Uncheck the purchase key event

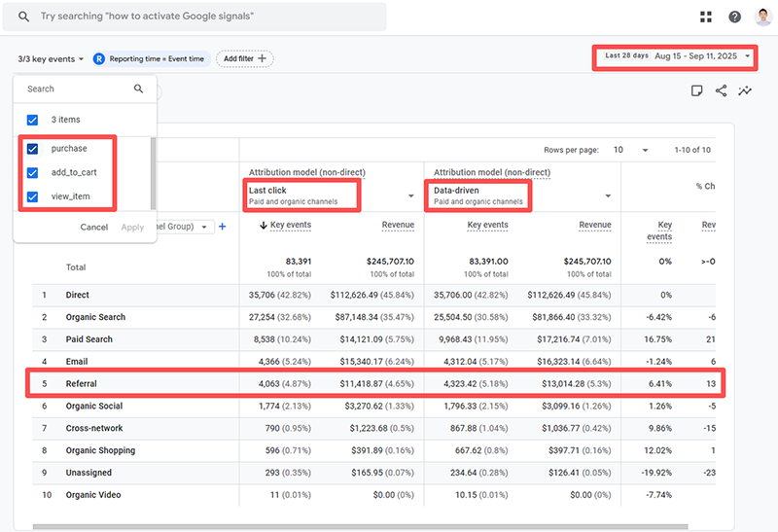[33, 149]
